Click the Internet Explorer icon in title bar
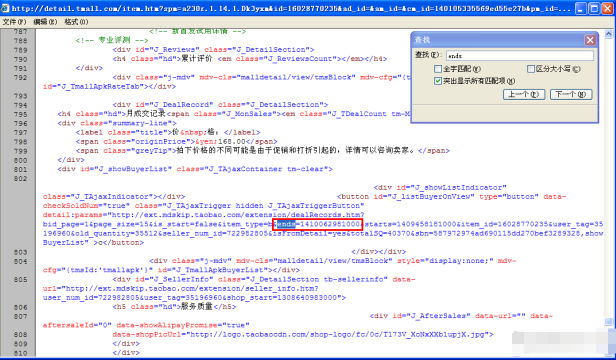This screenshot has width=616, height=360. pyautogui.click(x=5, y=8)
